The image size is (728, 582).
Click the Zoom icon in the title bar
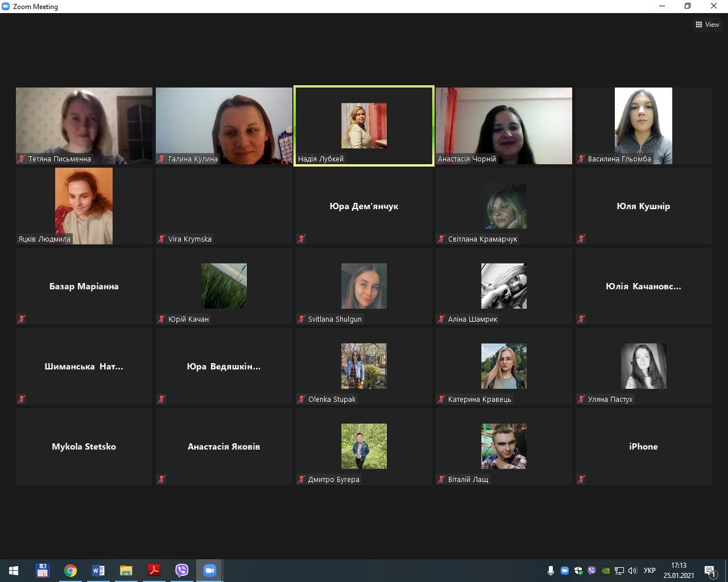pyautogui.click(x=6, y=6)
